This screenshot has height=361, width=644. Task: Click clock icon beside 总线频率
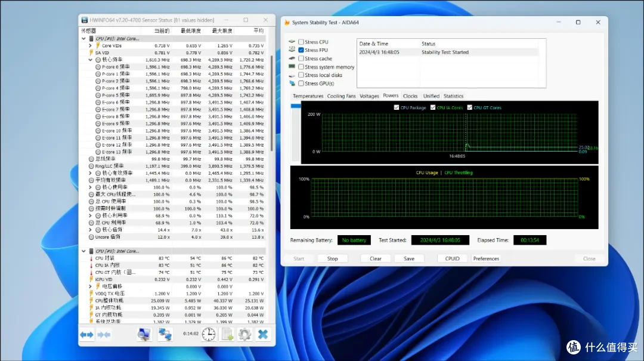coord(91,159)
